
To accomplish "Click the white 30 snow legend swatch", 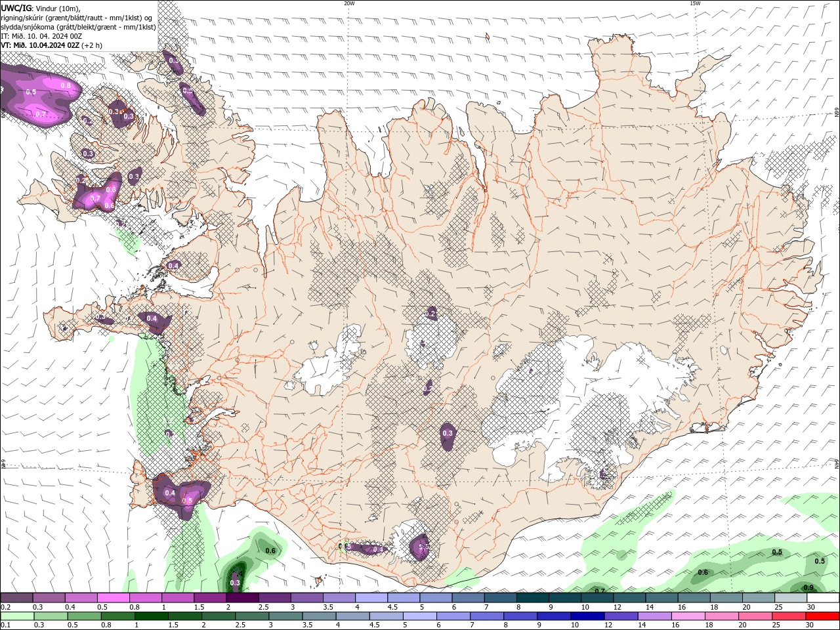I will (824, 598).
